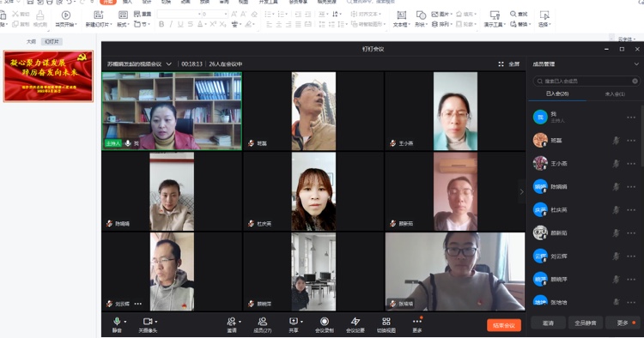Open the meeting recording control
644x338 pixels.
point(325,324)
